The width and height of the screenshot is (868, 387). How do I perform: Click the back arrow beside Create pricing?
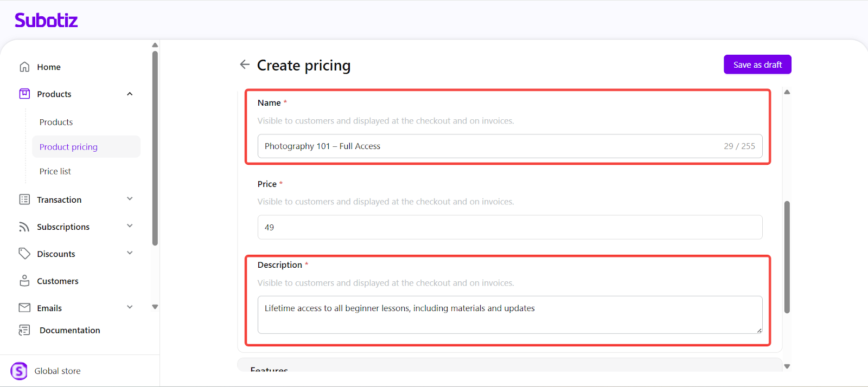click(x=245, y=64)
